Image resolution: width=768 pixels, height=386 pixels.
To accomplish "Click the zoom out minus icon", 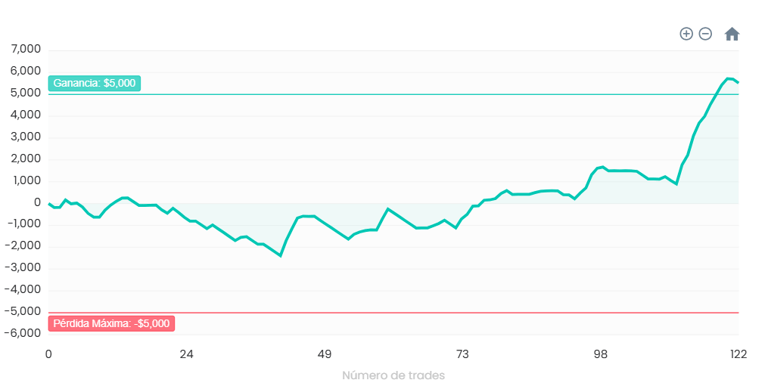I will [705, 34].
